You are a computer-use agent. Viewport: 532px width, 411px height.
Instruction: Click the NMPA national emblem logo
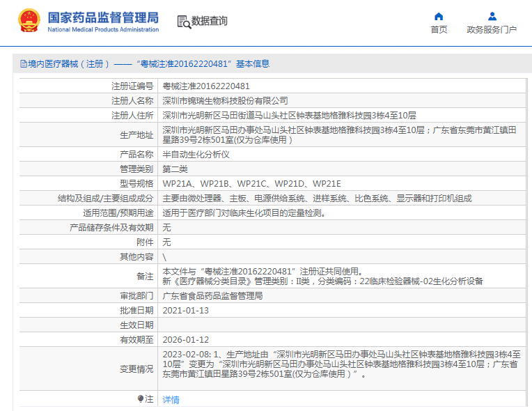[29, 21]
